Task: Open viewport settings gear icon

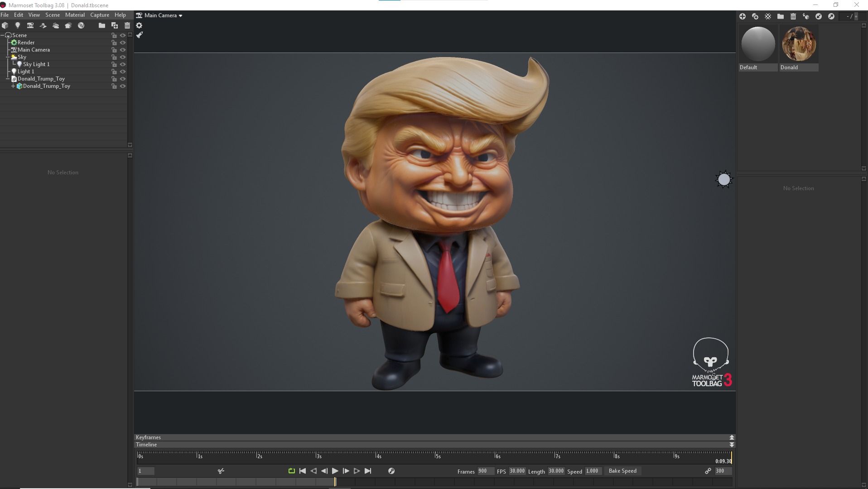Action: click(x=139, y=25)
